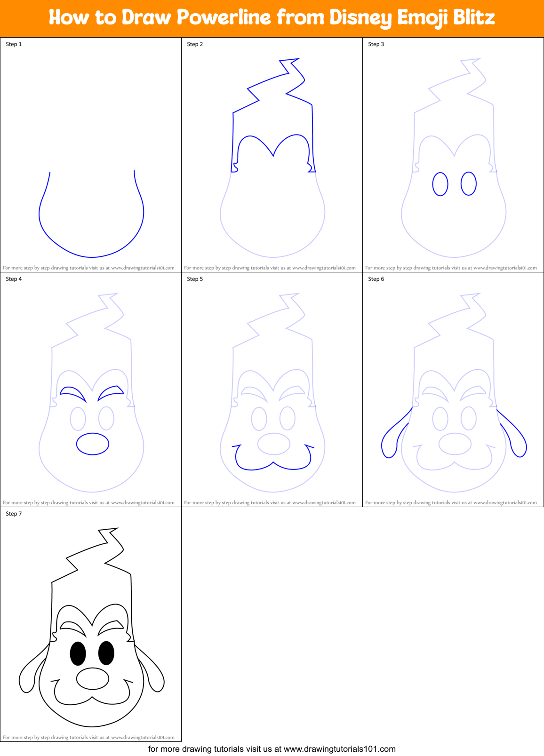Open the Step 1 head outline drawing

click(91, 214)
